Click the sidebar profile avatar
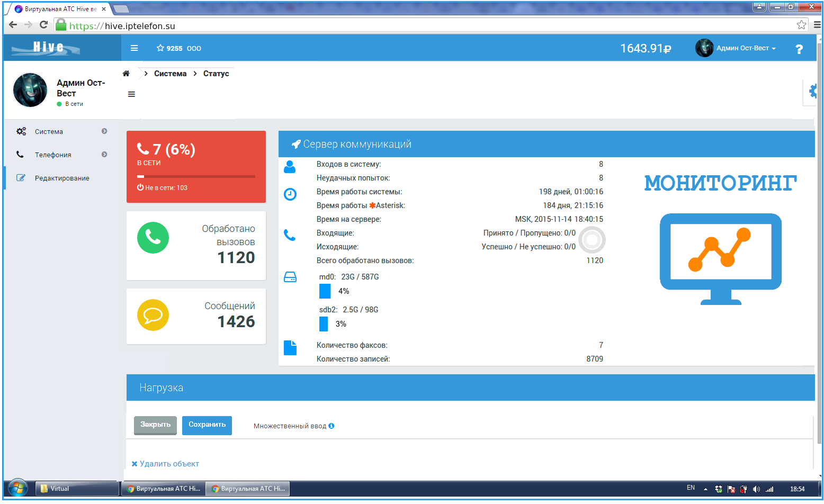The width and height of the screenshot is (824, 504). click(x=30, y=90)
